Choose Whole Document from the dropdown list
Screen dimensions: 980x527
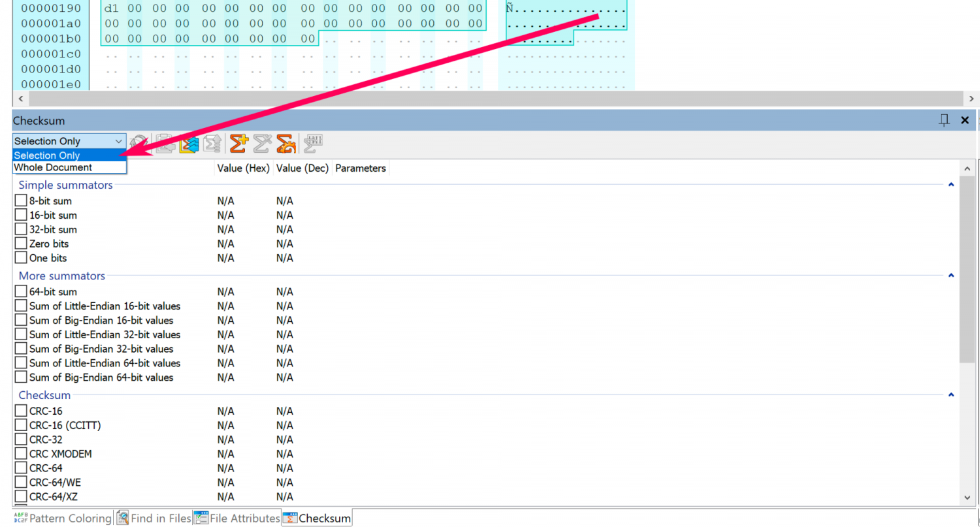click(69, 167)
